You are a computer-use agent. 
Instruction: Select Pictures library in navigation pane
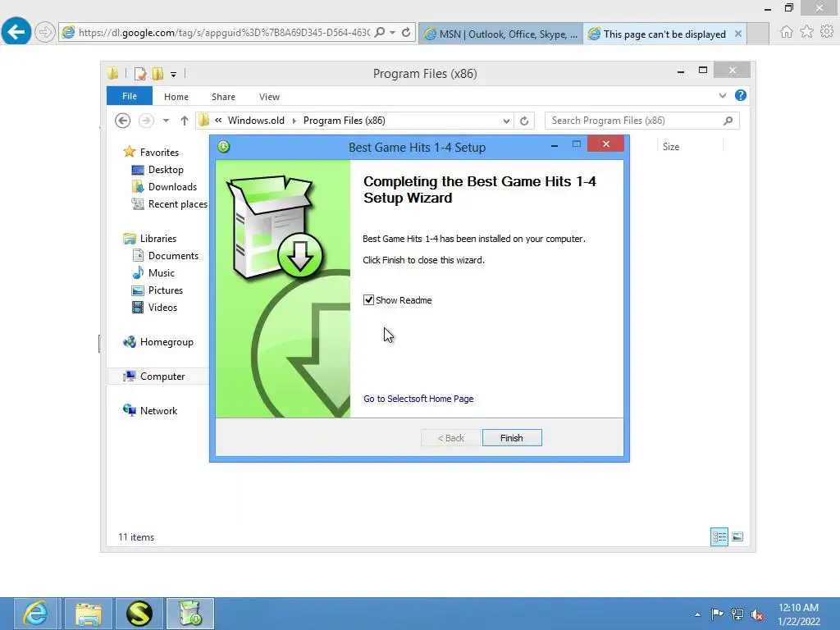pyautogui.click(x=166, y=290)
